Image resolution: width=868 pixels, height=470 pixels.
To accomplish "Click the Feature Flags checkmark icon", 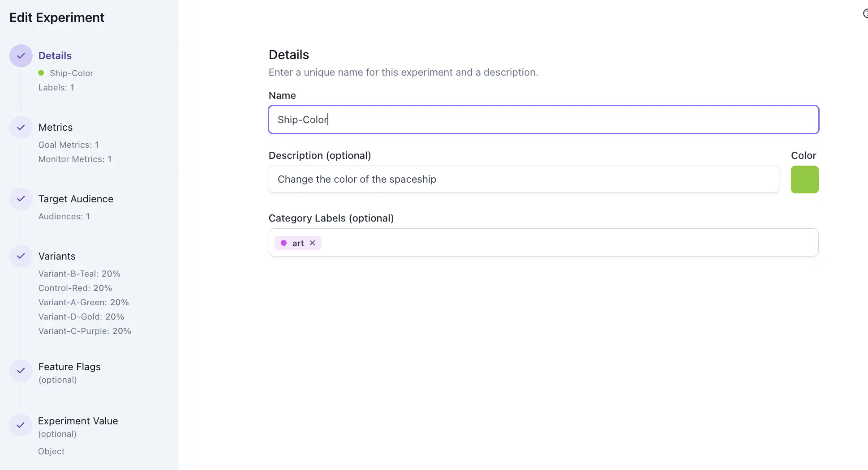I will pos(21,371).
